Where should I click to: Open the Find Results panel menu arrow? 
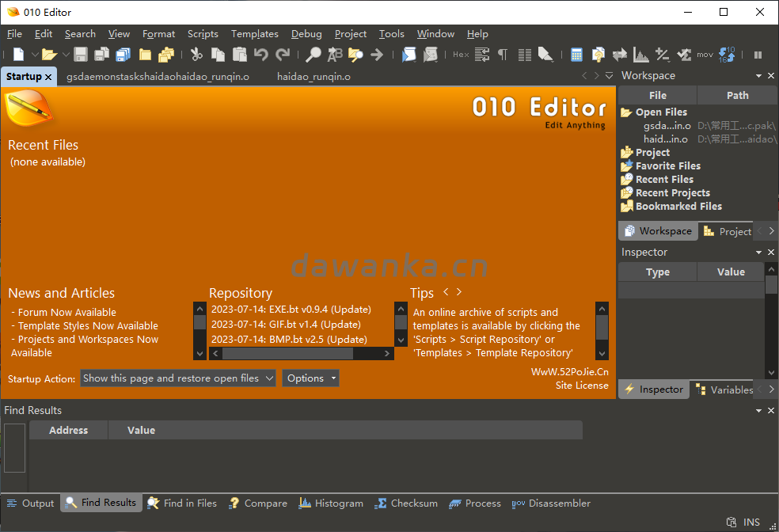[x=758, y=411]
